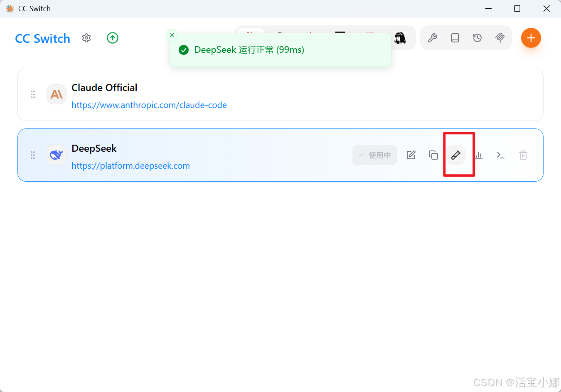The image size is (561, 392).
Task: Open the settings gear next to CC Switch
Action: (x=86, y=38)
